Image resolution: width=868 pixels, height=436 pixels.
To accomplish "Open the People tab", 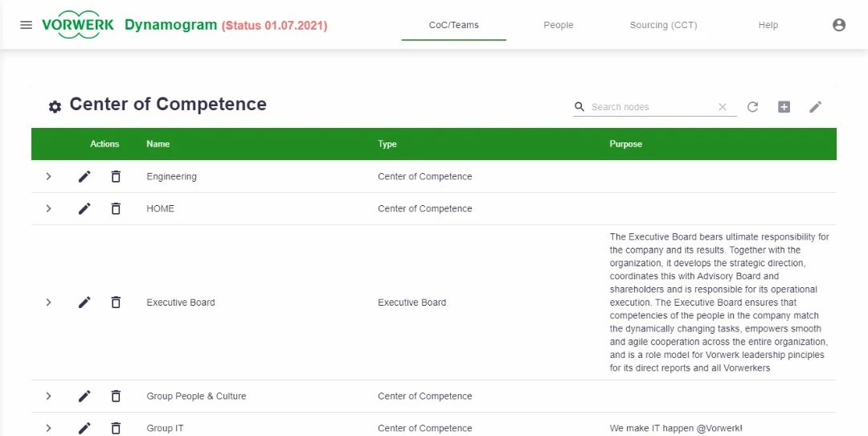I will [x=559, y=25].
